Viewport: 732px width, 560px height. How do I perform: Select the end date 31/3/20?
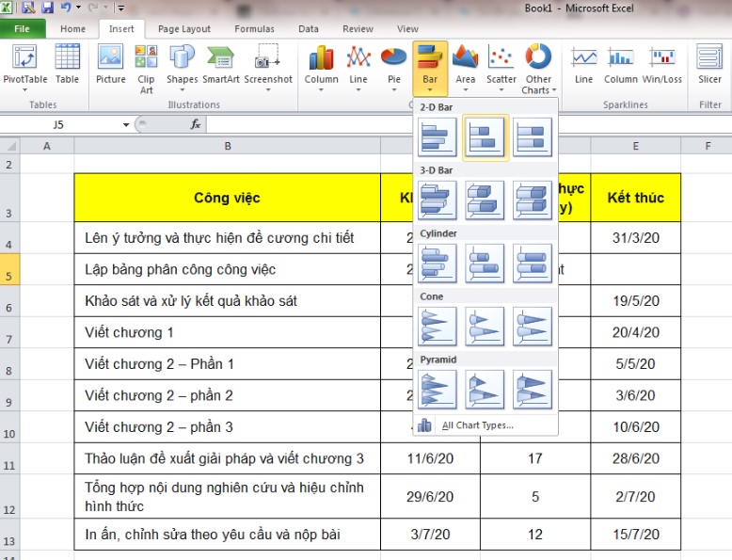click(635, 238)
